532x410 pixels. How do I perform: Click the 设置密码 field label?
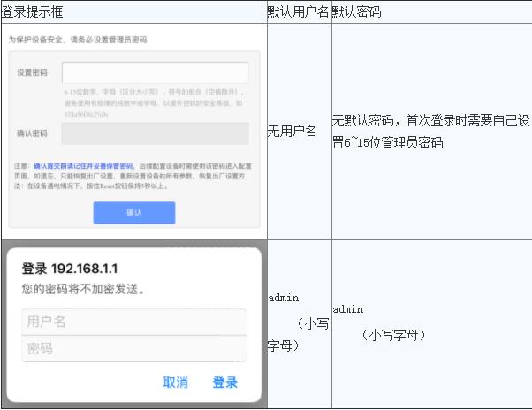pos(33,72)
